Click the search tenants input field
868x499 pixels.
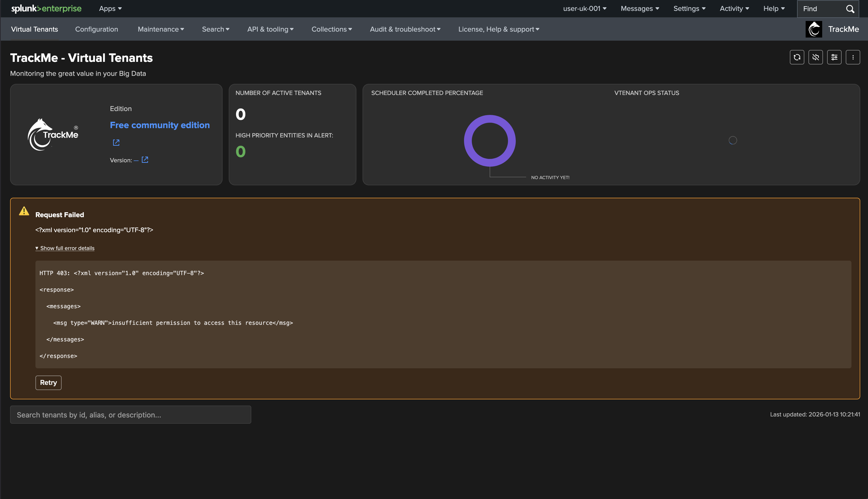130,415
